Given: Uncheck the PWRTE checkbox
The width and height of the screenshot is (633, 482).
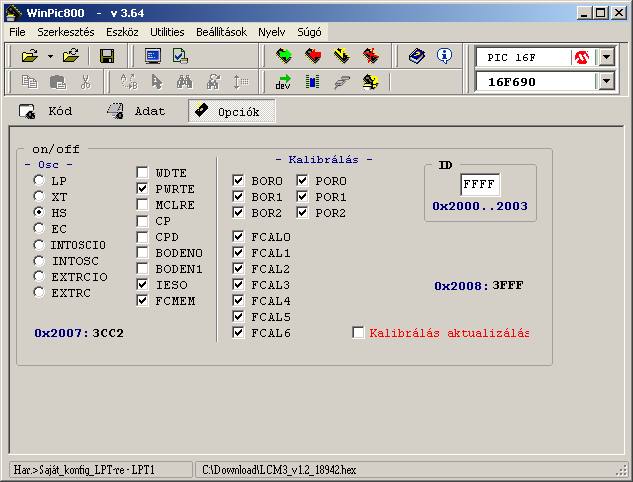Looking at the screenshot, I should point(142,189).
